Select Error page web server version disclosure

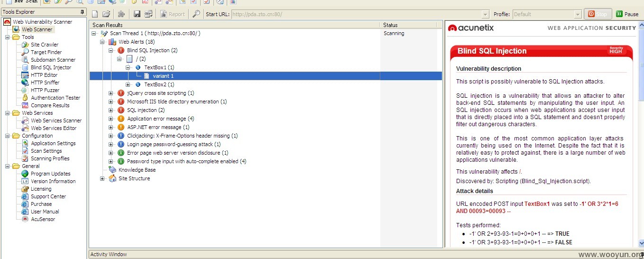click(x=177, y=153)
